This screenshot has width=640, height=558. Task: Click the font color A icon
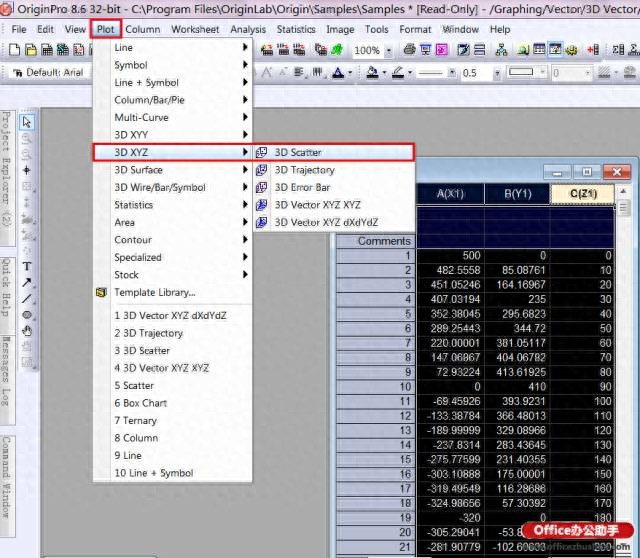point(338,73)
